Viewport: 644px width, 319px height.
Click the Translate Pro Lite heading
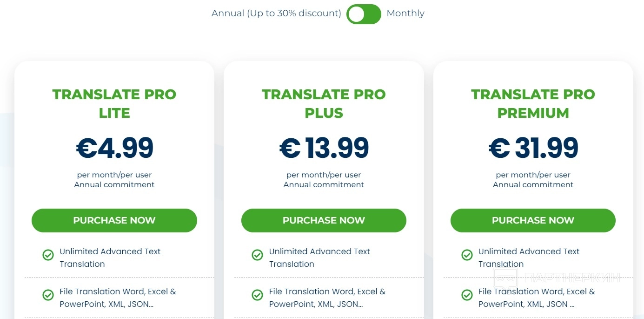[x=114, y=103]
